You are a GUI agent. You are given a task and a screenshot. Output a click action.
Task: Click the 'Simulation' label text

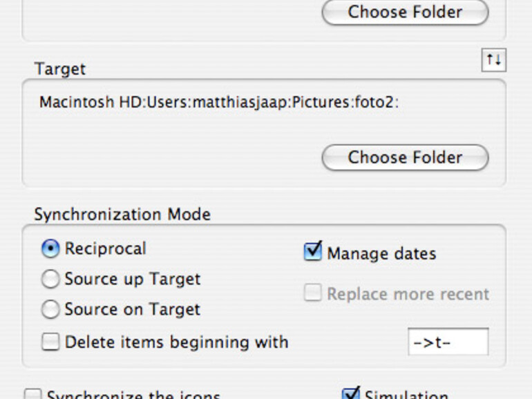(x=406, y=396)
